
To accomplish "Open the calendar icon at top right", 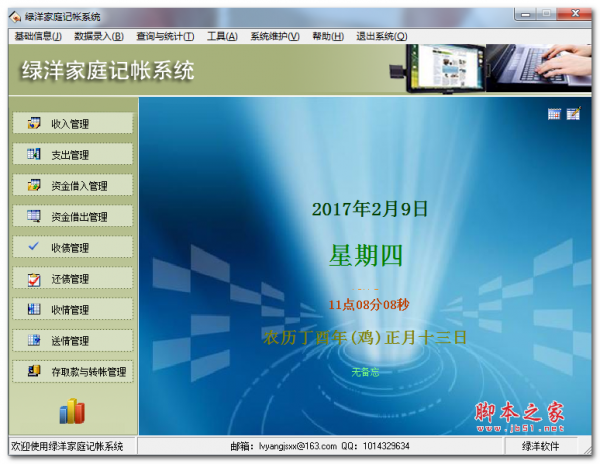I will (x=554, y=114).
